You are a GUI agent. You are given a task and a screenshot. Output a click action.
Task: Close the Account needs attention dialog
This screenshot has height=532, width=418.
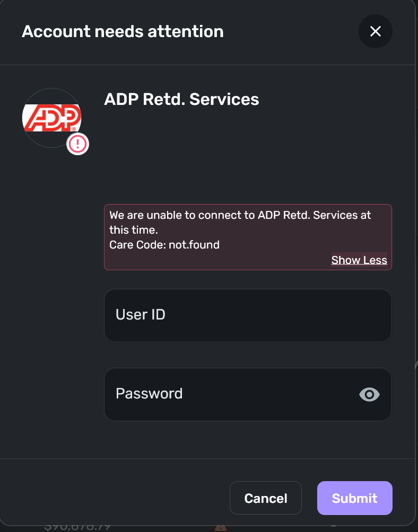point(376,31)
